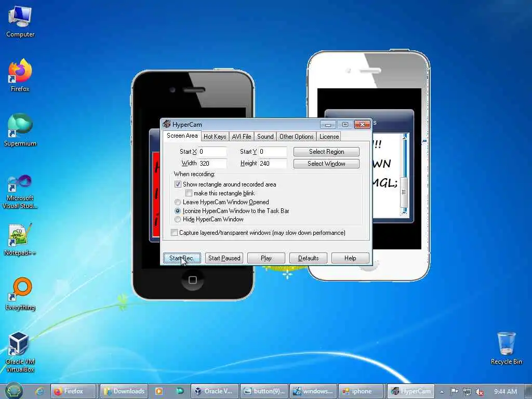Select the Microsoft Visual Studio desktop shortcut
The height and width of the screenshot is (399, 532).
[x=20, y=192]
